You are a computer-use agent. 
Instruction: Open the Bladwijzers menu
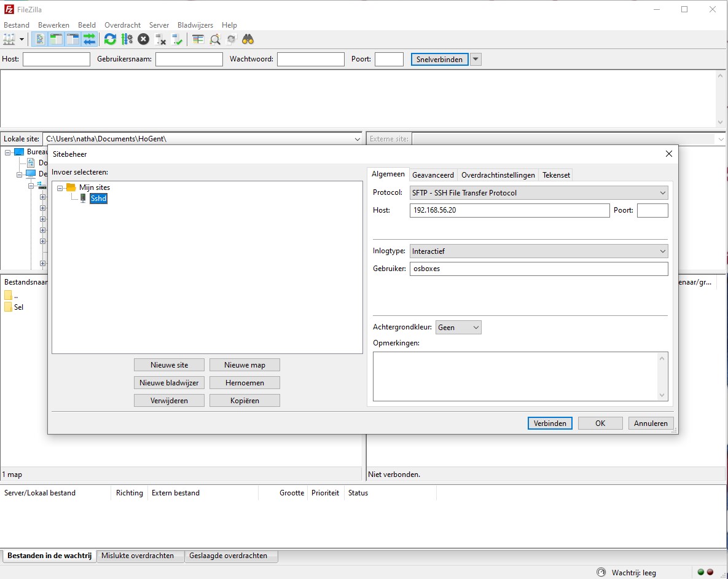195,25
